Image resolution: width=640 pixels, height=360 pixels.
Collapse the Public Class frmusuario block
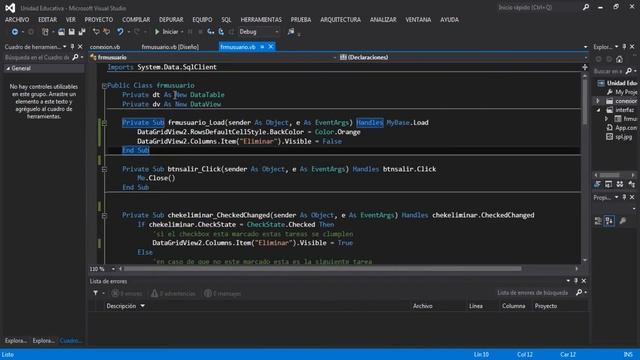tap(104, 86)
